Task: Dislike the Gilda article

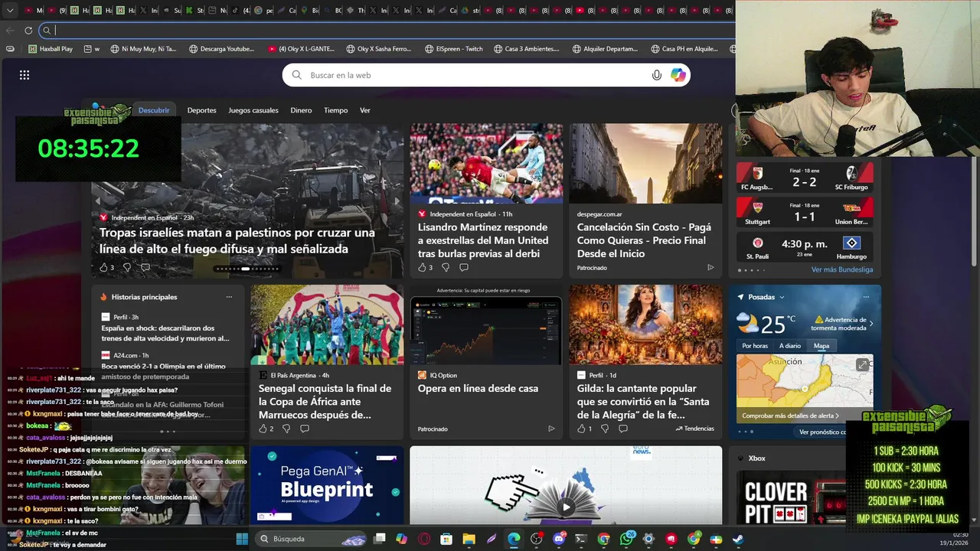Action: point(605,429)
